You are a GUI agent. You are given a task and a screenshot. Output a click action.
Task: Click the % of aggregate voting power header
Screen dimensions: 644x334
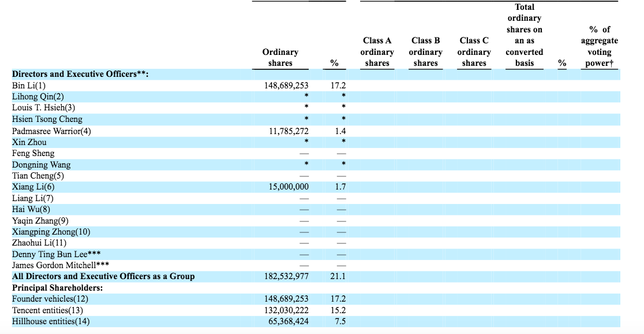coord(599,46)
